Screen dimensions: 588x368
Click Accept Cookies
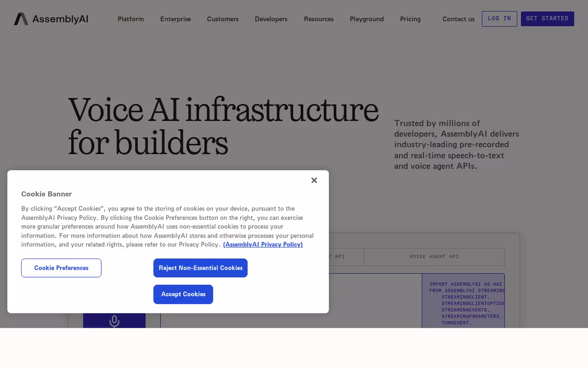(x=183, y=294)
